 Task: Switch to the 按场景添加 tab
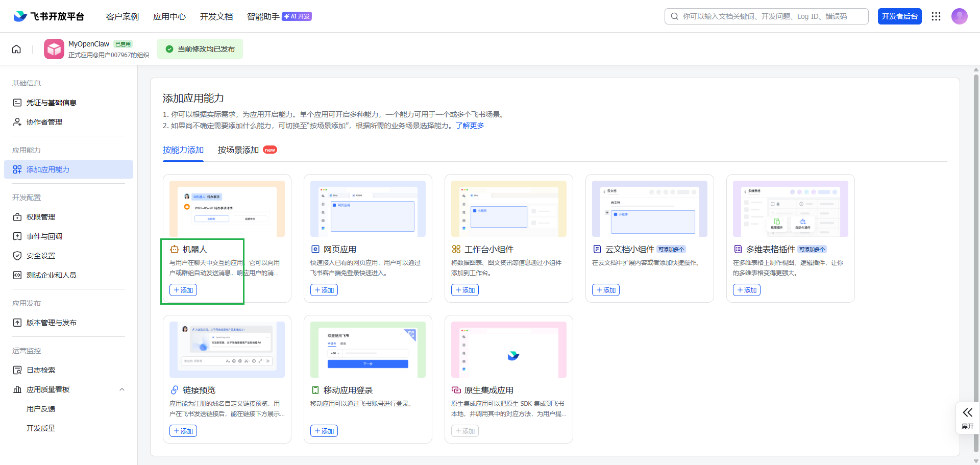(x=238, y=150)
